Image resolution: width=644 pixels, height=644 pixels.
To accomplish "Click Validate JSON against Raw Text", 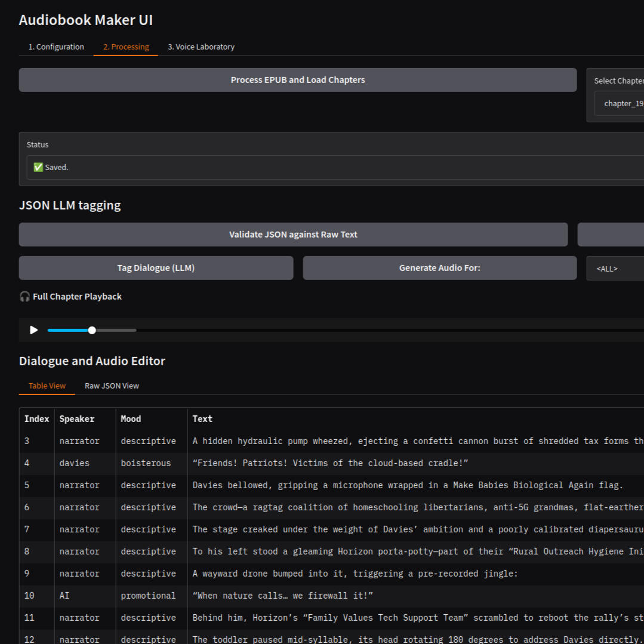I will 293,235.
